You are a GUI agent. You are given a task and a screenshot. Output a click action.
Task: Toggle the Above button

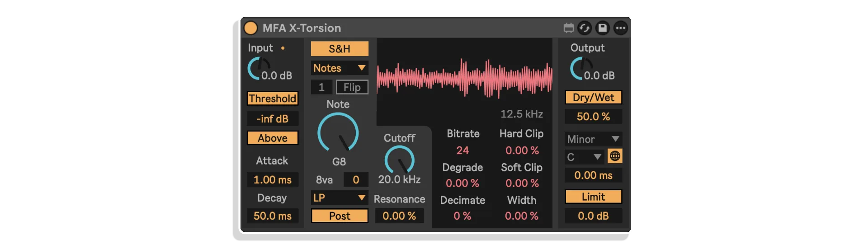(273, 138)
